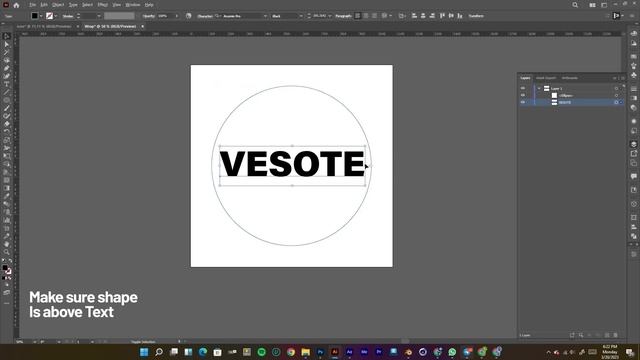Open the Window menu

133,5
